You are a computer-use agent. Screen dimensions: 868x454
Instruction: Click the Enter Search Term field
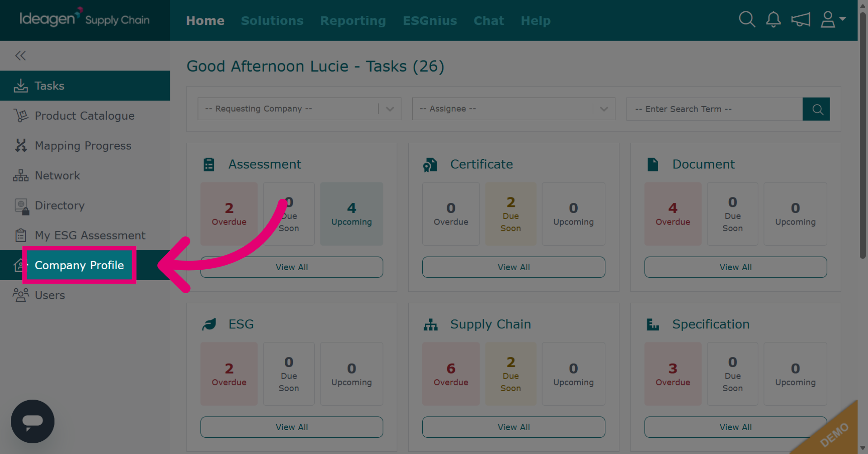[x=714, y=109]
